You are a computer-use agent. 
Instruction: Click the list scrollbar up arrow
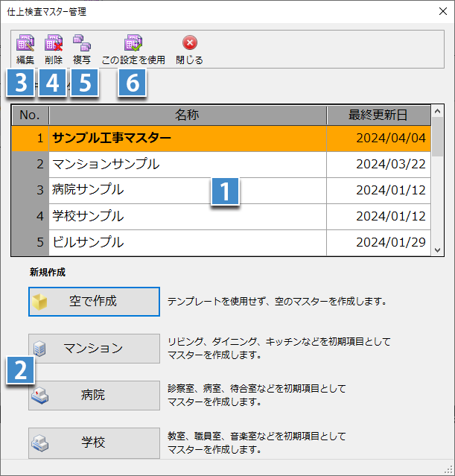coord(437,111)
